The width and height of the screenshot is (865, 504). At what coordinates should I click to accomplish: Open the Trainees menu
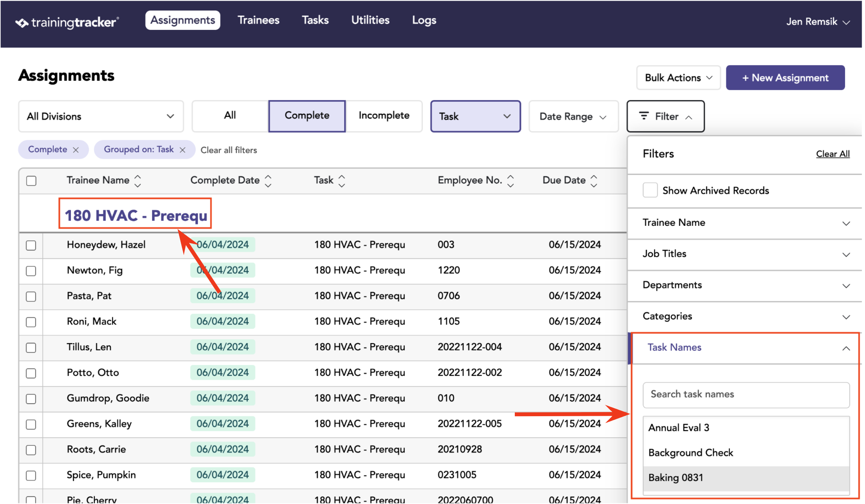point(258,20)
